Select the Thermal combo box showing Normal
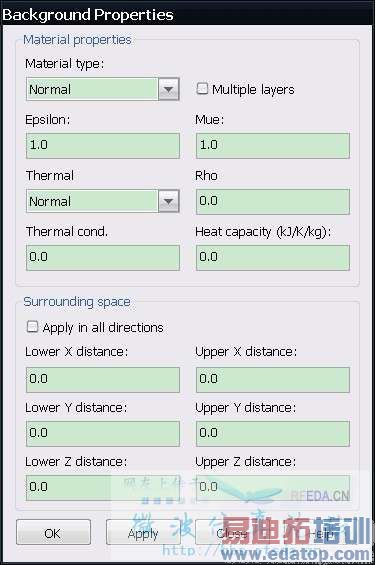This screenshot has height=565, width=375. [103, 201]
